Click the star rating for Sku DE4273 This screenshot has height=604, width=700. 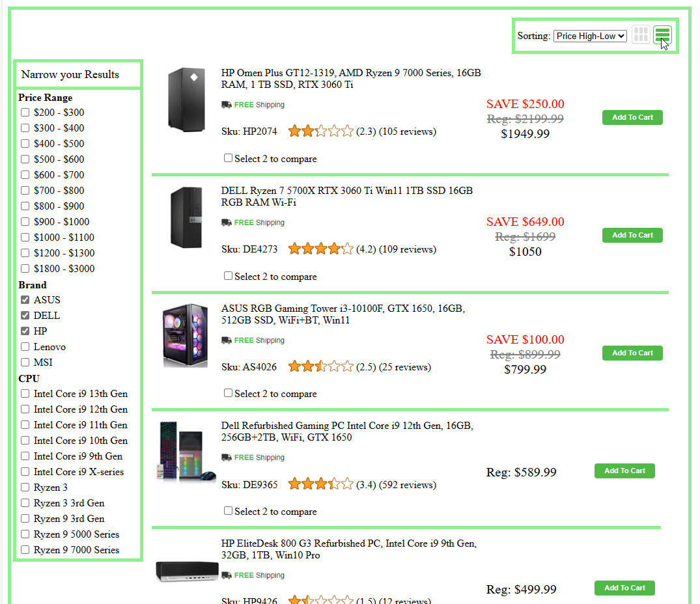click(x=320, y=249)
